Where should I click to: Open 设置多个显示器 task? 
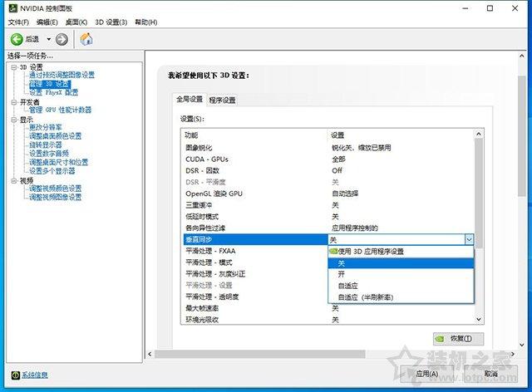coord(52,171)
